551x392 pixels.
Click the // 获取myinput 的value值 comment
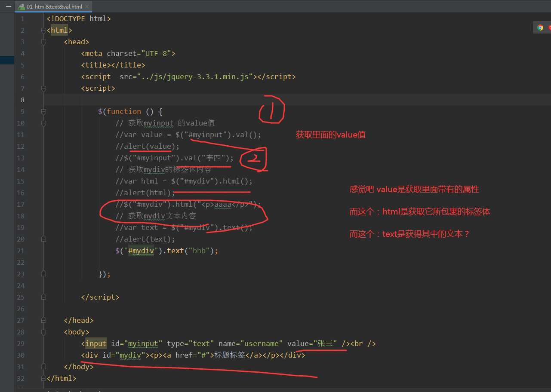coord(165,123)
